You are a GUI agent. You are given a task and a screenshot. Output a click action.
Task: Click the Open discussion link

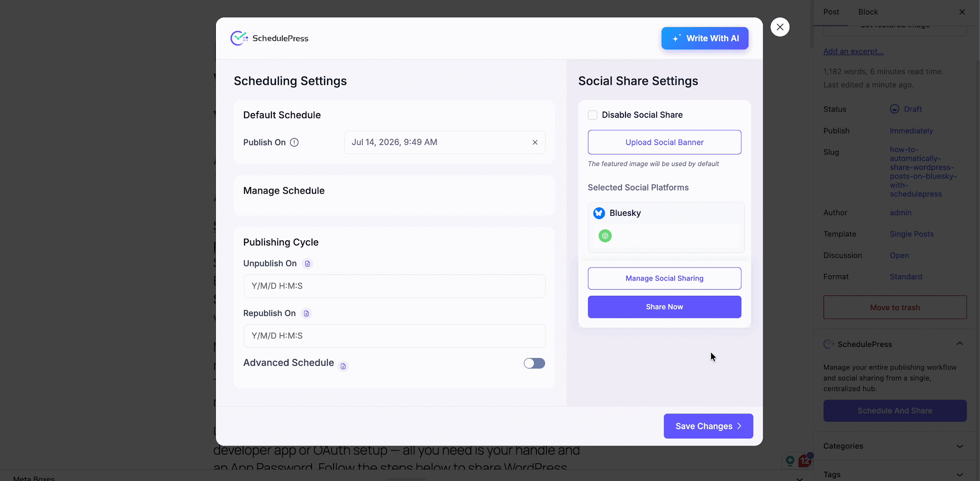click(899, 256)
